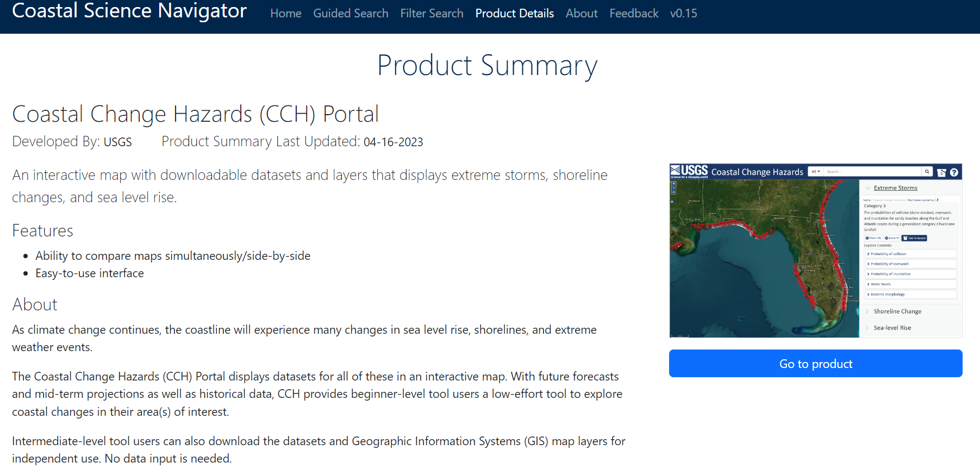980x468 pixels.
Task: Go to Guided Search
Action: tap(351, 14)
